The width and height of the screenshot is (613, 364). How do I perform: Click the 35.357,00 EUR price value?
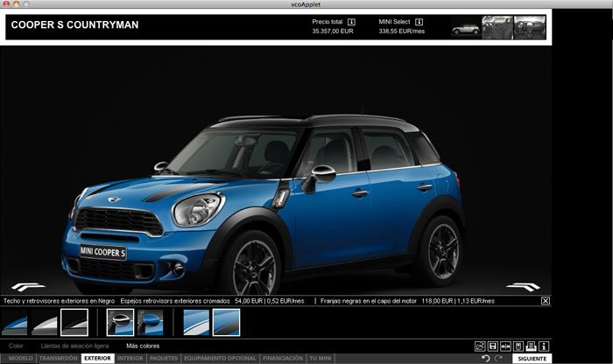333,31
